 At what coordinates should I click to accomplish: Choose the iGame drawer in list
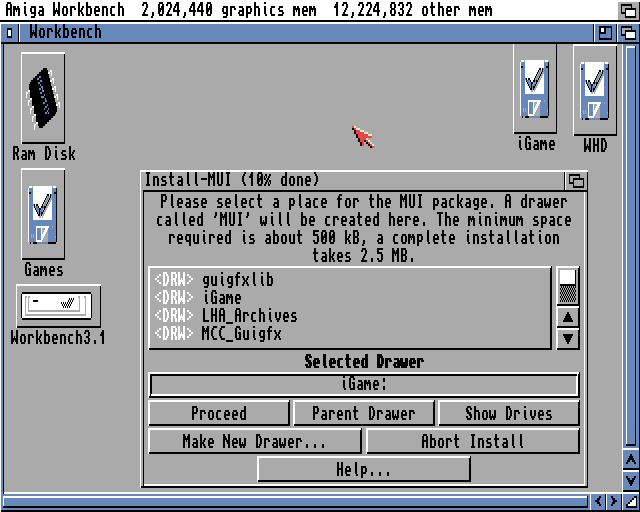[221, 298]
